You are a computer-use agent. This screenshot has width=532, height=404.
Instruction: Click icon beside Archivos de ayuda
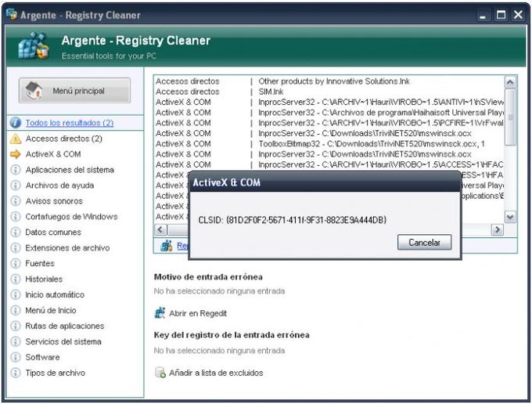point(16,186)
